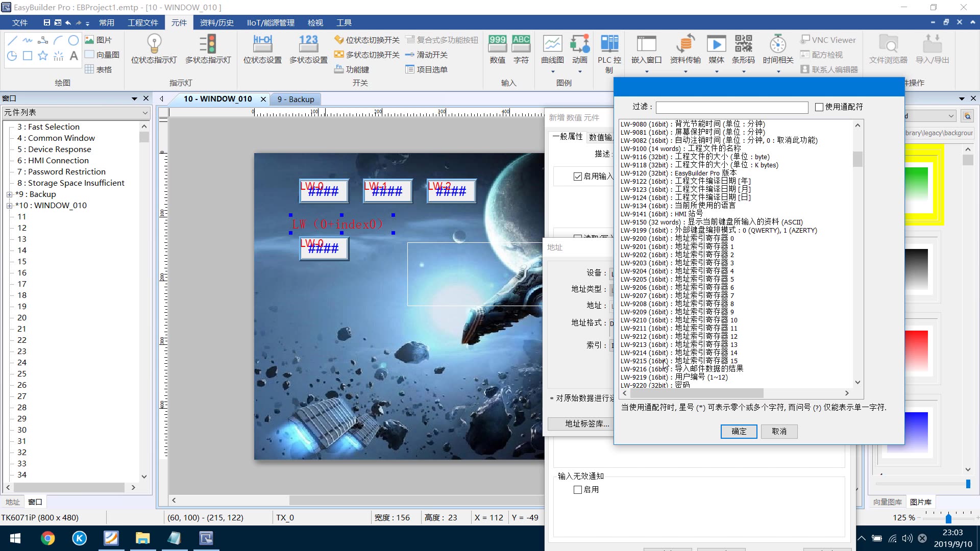Toggle the Enable Input (启用输入) checkbox
This screenshot has width=980, height=551.
(578, 177)
